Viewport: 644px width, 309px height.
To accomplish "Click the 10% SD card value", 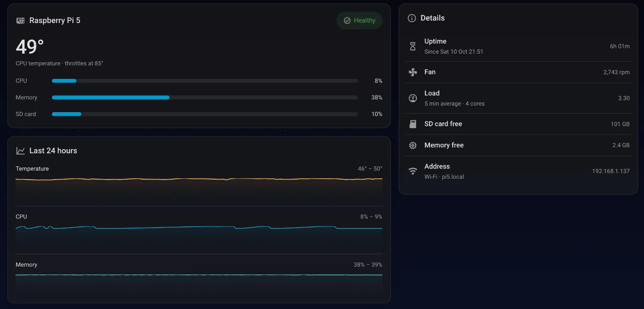I will 377,114.
